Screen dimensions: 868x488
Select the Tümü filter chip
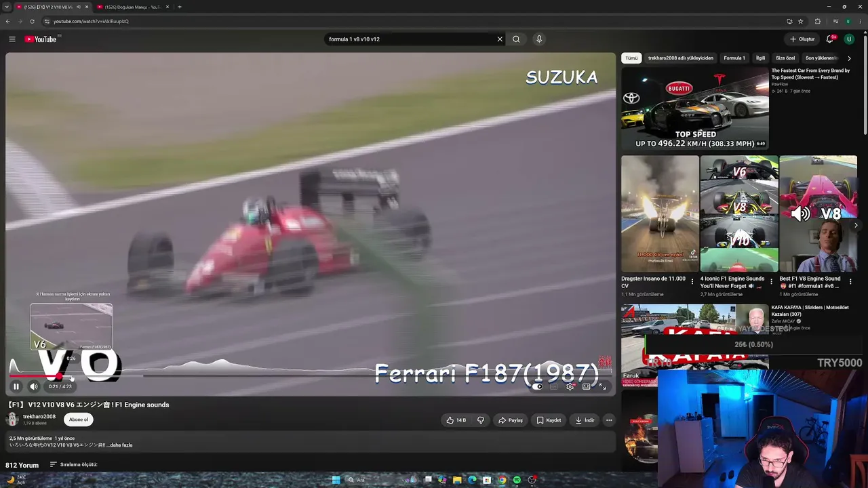point(631,58)
